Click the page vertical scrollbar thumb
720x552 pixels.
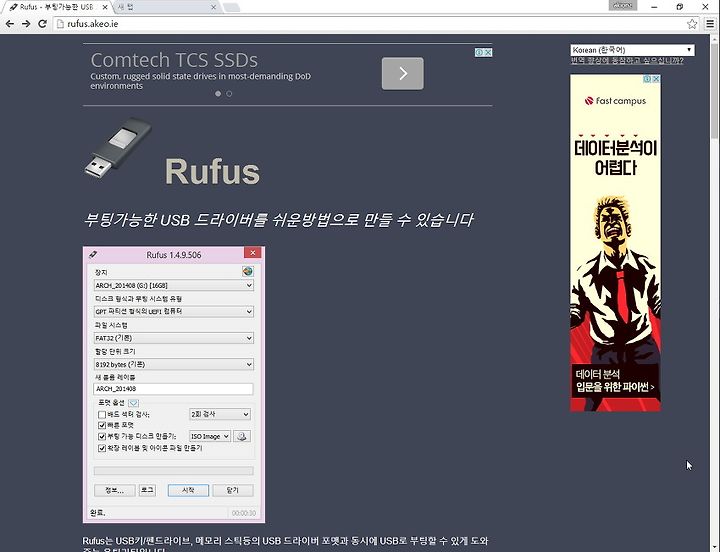[x=714, y=90]
